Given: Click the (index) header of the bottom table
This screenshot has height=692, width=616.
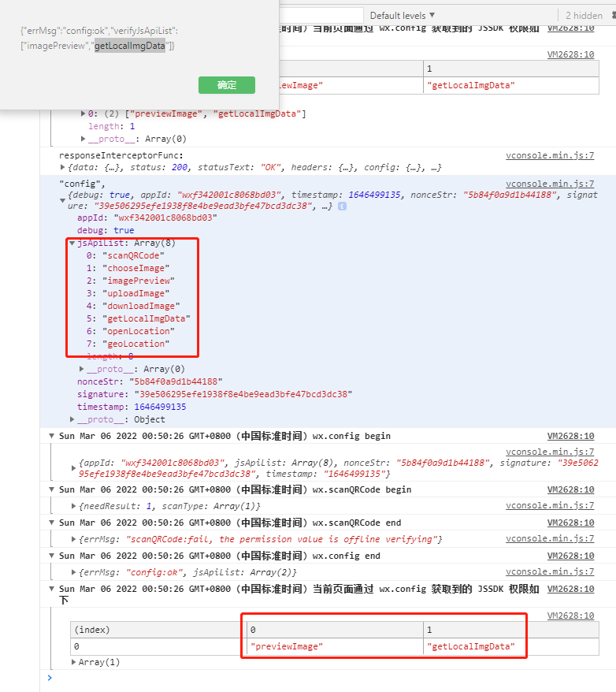Looking at the screenshot, I should point(158,630).
